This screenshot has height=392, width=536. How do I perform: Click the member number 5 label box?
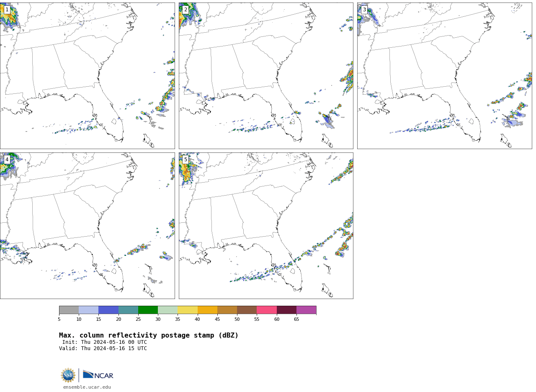(186, 160)
